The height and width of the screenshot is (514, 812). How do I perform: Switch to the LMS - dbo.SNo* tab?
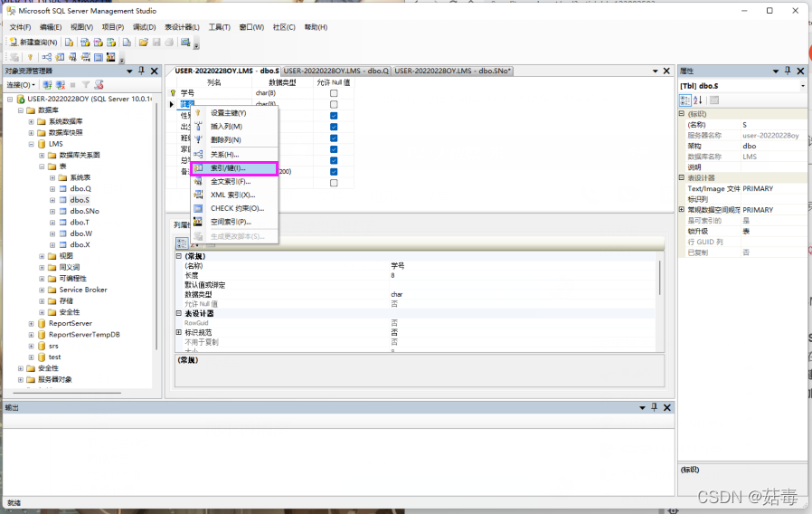[x=453, y=71]
